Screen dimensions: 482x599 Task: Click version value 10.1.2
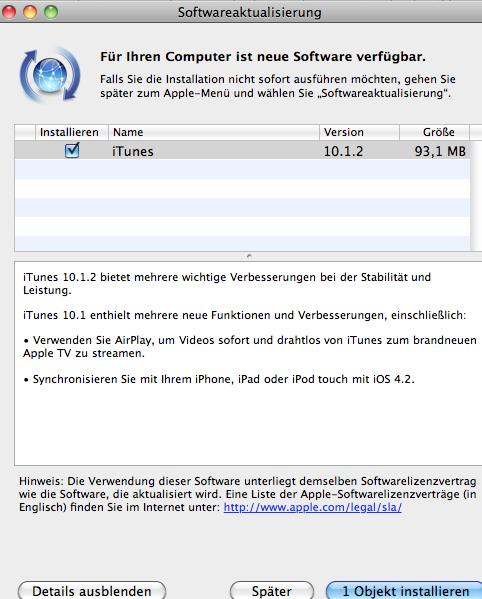(x=343, y=152)
